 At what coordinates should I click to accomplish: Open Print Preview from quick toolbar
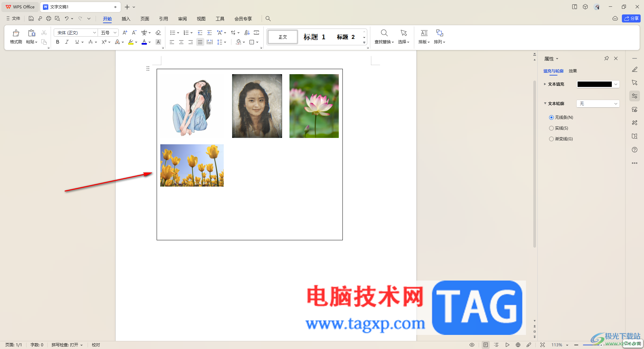pyautogui.click(x=57, y=18)
